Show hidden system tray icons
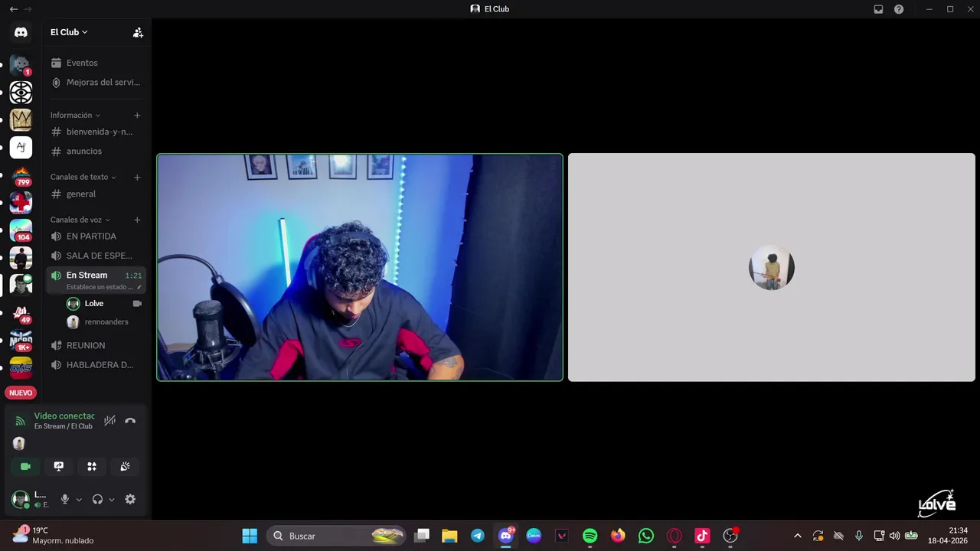Image resolution: width=980 pixels, height=551 pixels. (x=797, y=536)
